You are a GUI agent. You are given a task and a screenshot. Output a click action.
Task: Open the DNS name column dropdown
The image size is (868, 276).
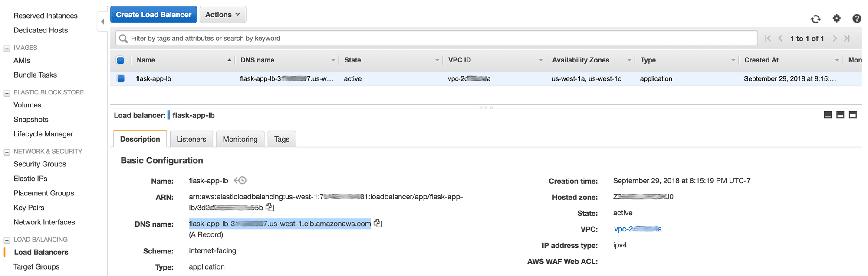coord(333,60)
